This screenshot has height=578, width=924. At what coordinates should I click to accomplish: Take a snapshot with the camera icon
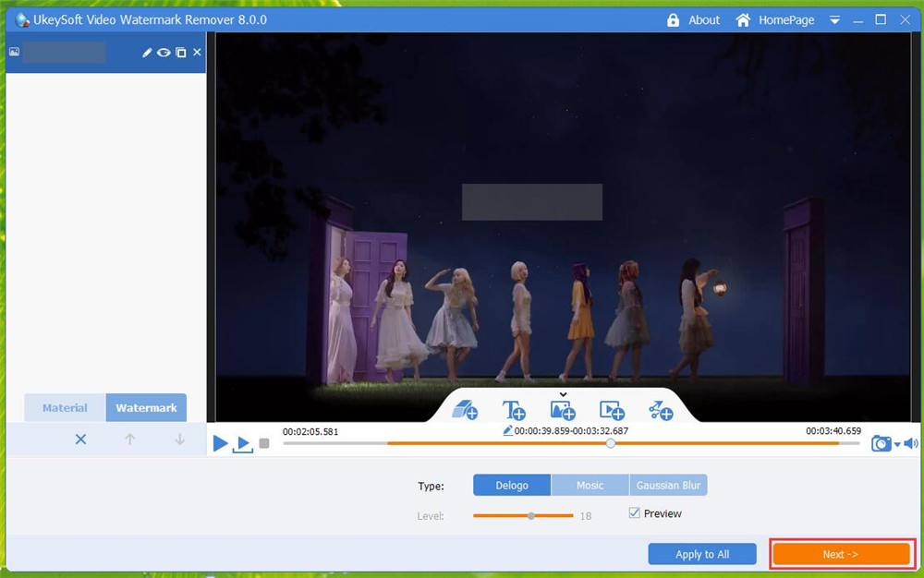coord(881,444)
